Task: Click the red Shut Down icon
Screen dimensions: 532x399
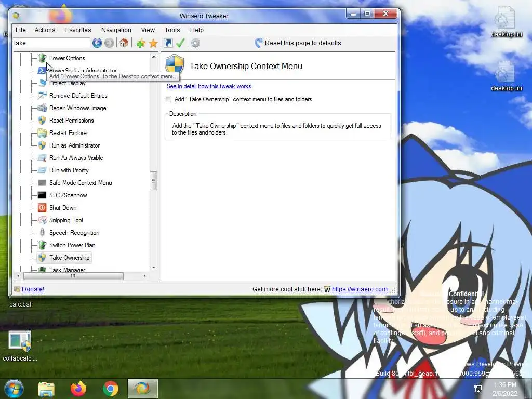Action: 42,208
